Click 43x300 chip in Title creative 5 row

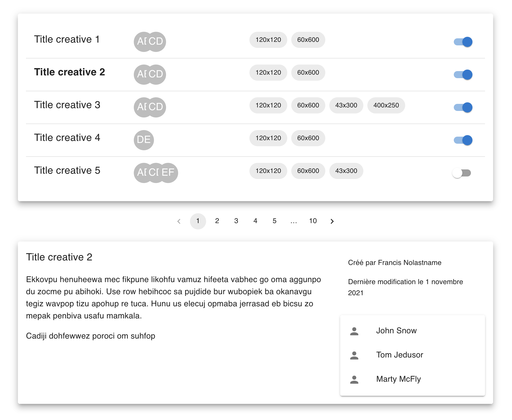(346, 171)
